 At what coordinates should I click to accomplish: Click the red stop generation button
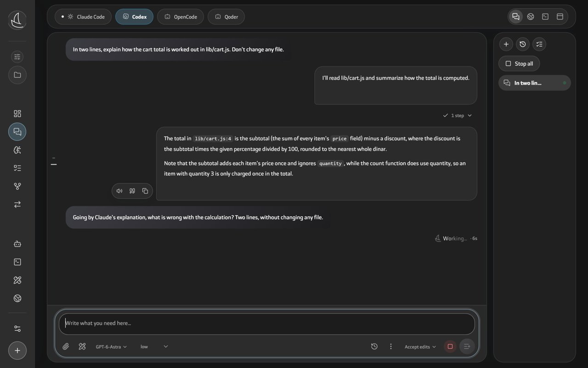tap(450, 346)
